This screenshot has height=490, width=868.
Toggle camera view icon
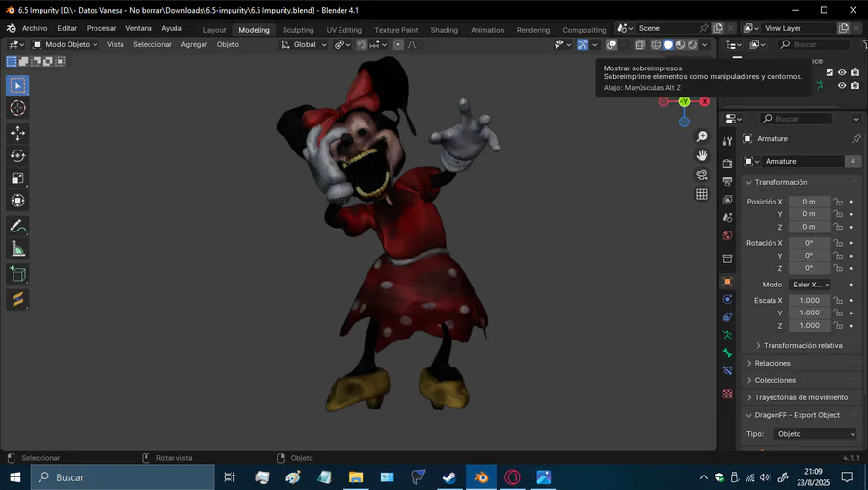[702, 175]
